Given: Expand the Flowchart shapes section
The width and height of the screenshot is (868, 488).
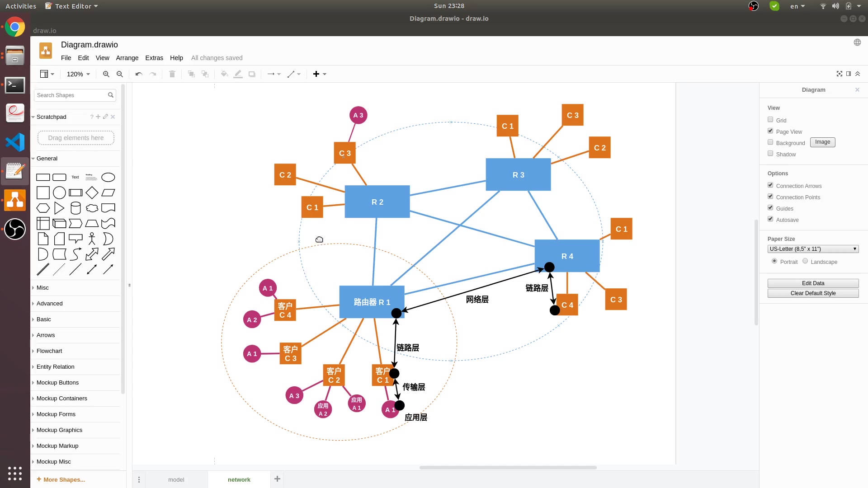Looking at the screenshot, I should pos(49,351).
